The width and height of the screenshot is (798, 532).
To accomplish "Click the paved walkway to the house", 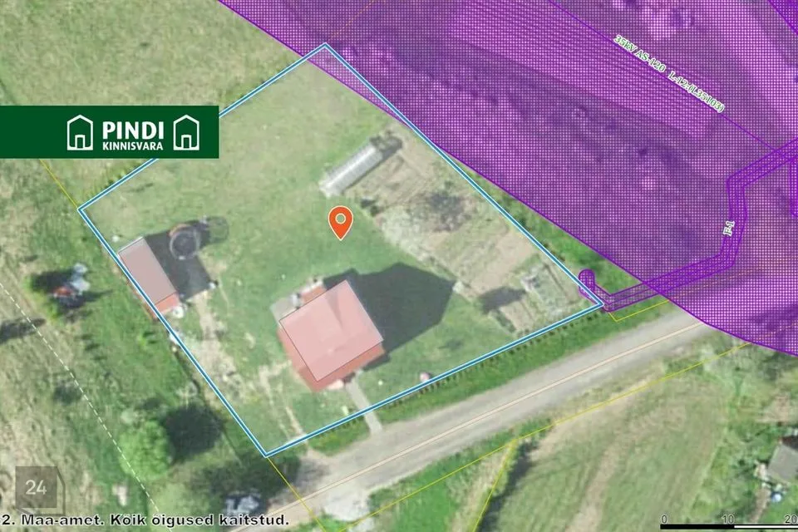I will 364,405.
